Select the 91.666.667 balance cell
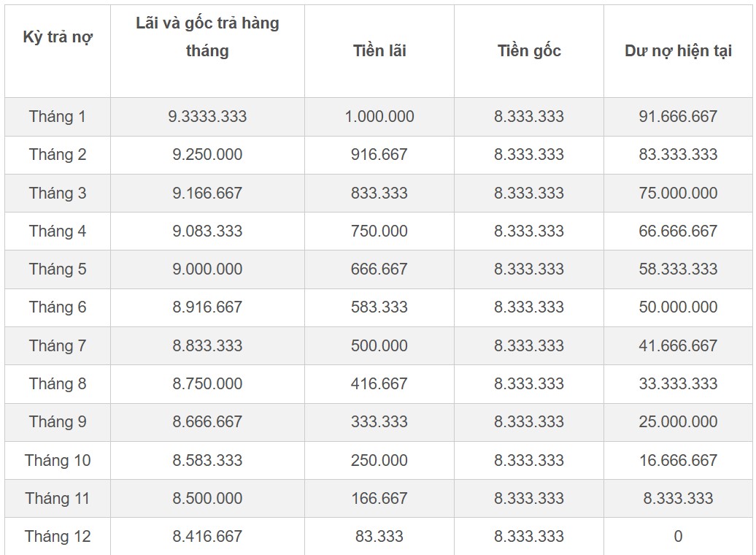 point(678,116)
